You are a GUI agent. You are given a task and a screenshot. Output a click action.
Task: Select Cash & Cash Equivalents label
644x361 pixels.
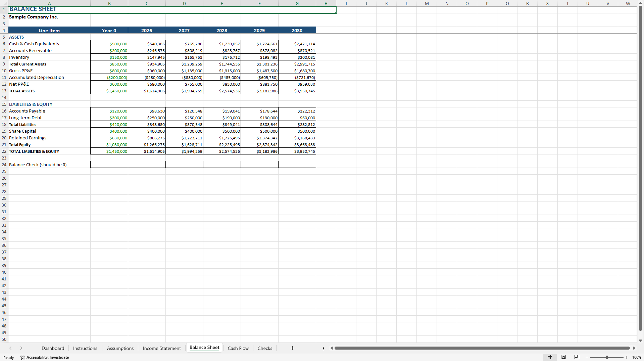point(49,44)
